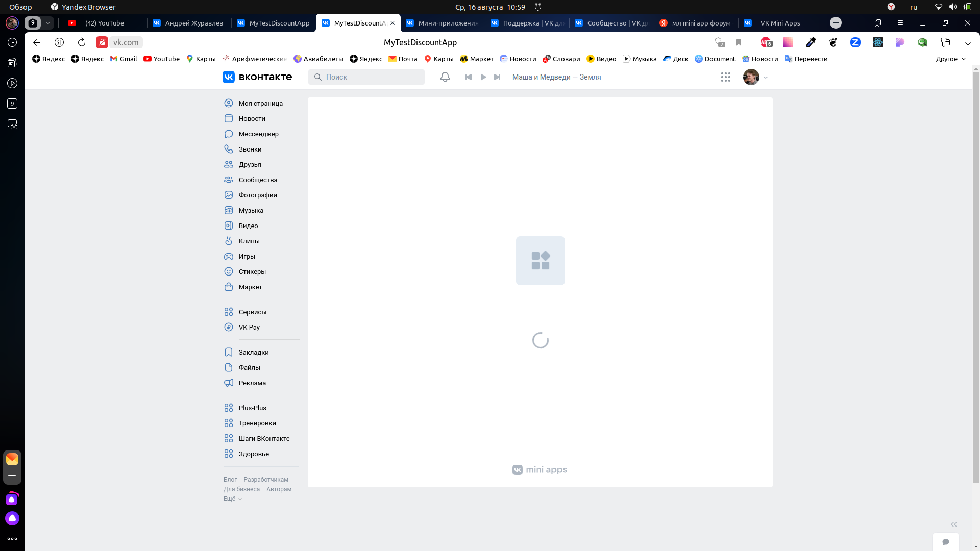This screenshot has width=980, height=551.
Task: Click the notifications bell icon
Action: 445,76
